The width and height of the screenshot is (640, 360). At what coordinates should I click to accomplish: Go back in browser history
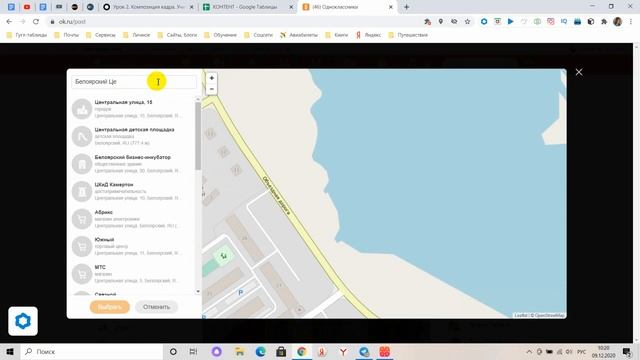tap(9, 22)
